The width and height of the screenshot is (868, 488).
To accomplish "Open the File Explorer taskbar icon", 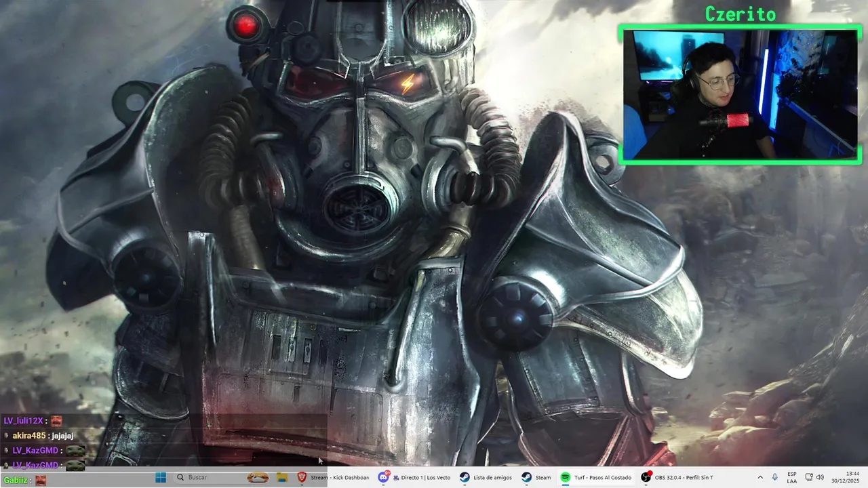I will [282, 477].
